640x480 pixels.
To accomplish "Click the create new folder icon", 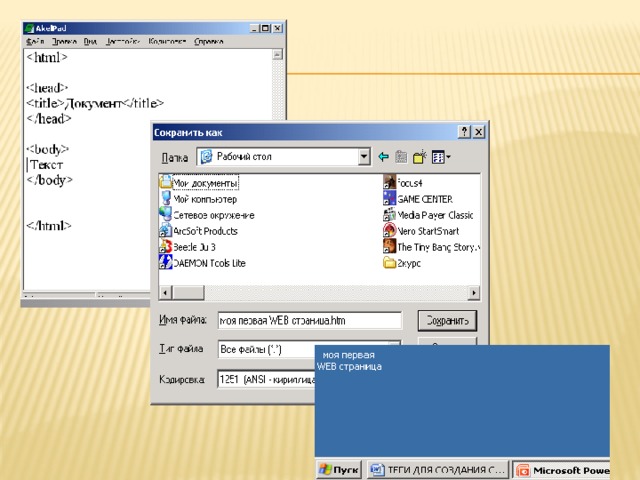I will 420,157.
